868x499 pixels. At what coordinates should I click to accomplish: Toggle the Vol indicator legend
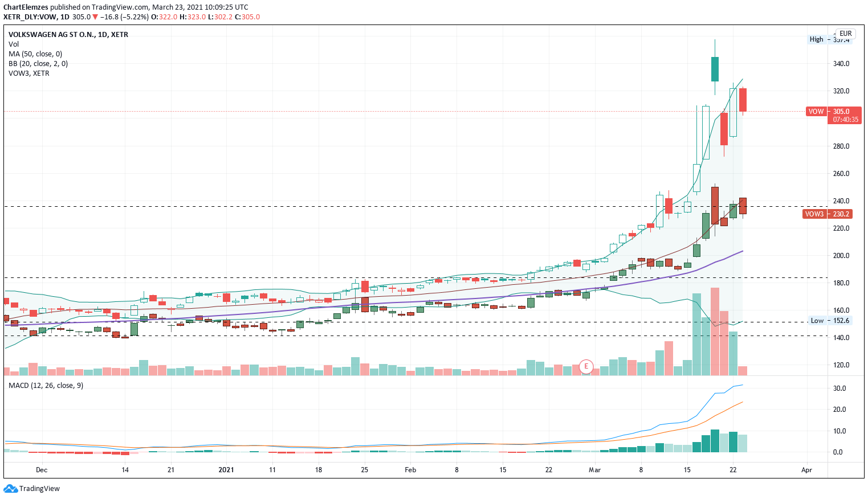point(14,44)
